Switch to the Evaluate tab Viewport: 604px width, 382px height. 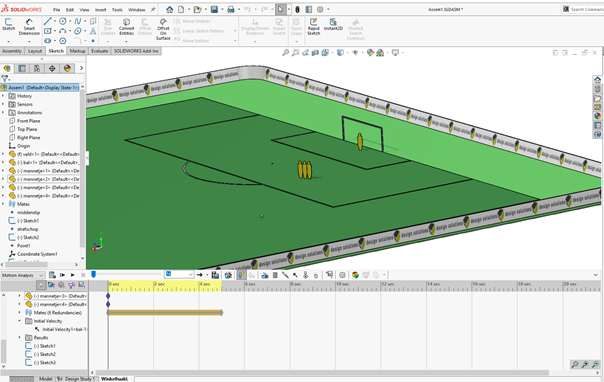100,51
